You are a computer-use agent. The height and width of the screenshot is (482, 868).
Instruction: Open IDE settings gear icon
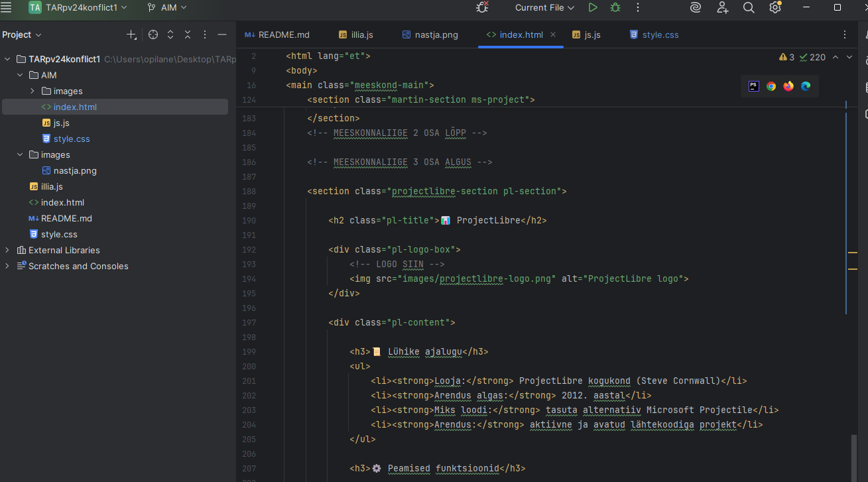(775, 8)
